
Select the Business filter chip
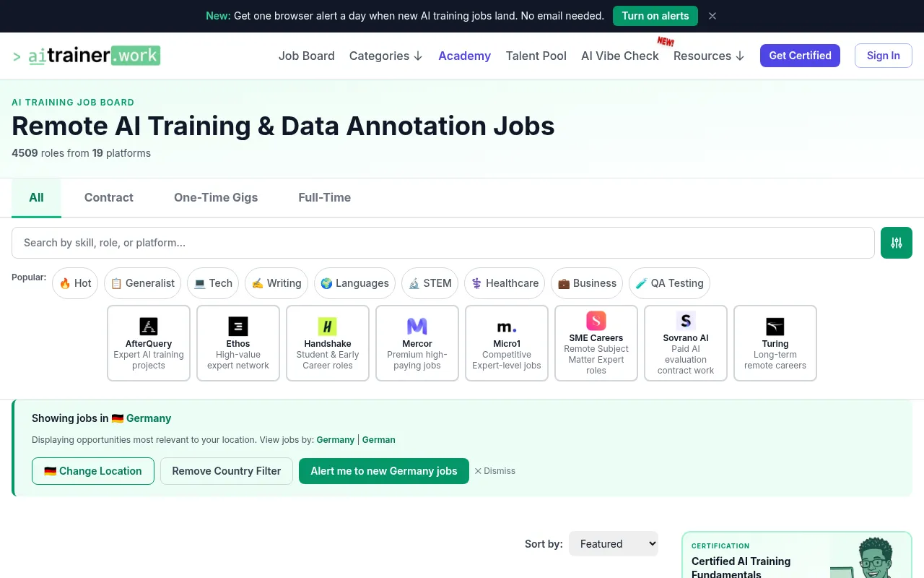[587, 283]
